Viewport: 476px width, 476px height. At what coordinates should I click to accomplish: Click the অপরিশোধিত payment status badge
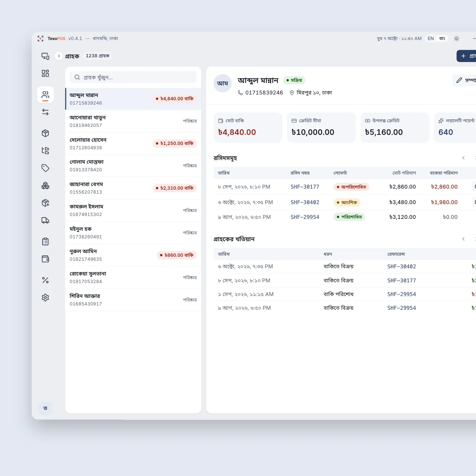(x=351, y=187)
